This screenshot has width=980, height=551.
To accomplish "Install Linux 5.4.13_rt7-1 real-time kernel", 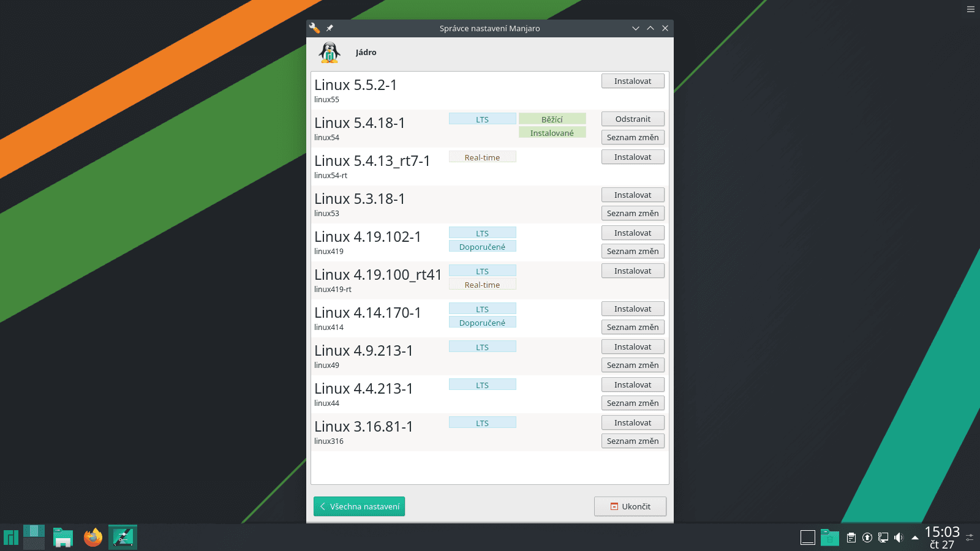I will pos(633,157).
